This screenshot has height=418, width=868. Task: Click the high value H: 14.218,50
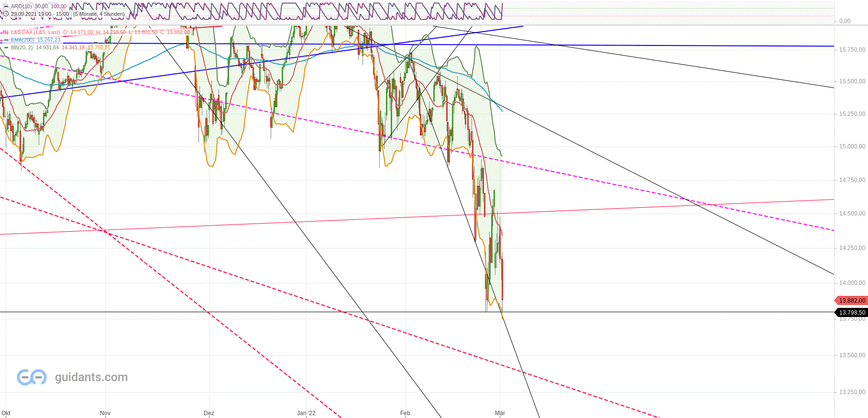point(111,32)
